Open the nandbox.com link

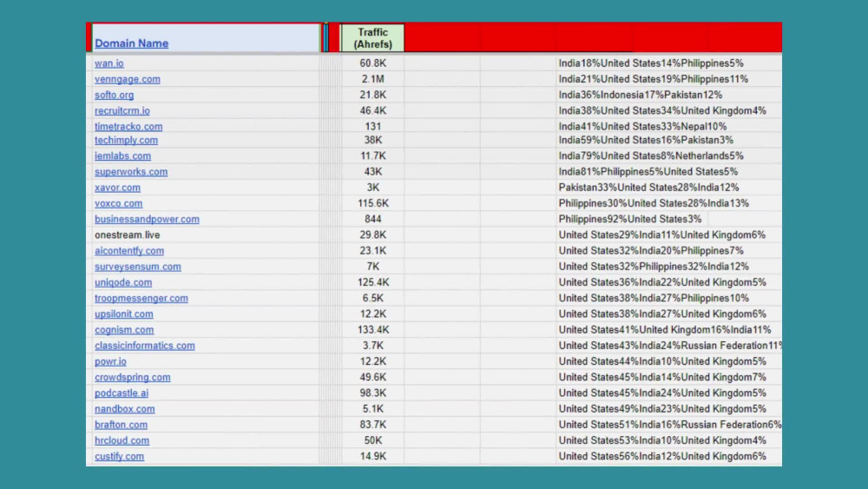click(124, 409)
